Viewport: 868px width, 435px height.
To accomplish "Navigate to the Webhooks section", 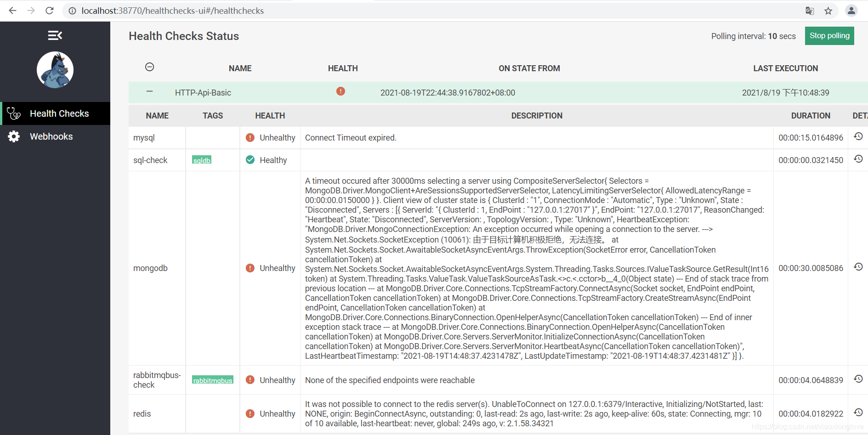I will (51, 136).
